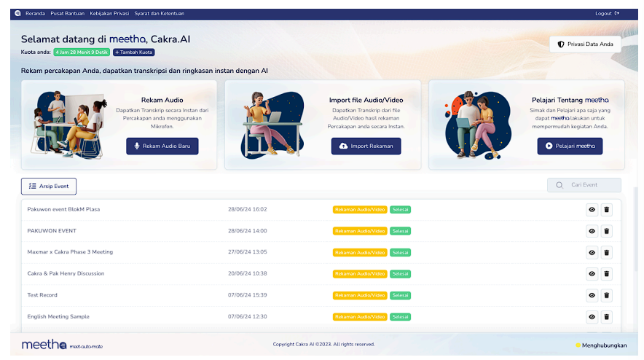
Task: Click the date 28/06/24 16:02
Action: [248, 209]
